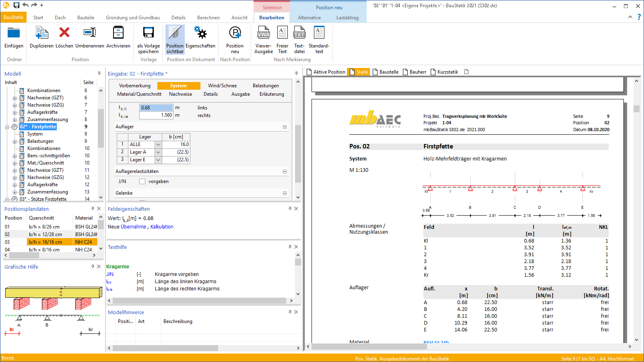The width and height of the screenshot is (644, 362).
Task: Expand Belastungen under Firstpfette
Action: pos(14,142)
